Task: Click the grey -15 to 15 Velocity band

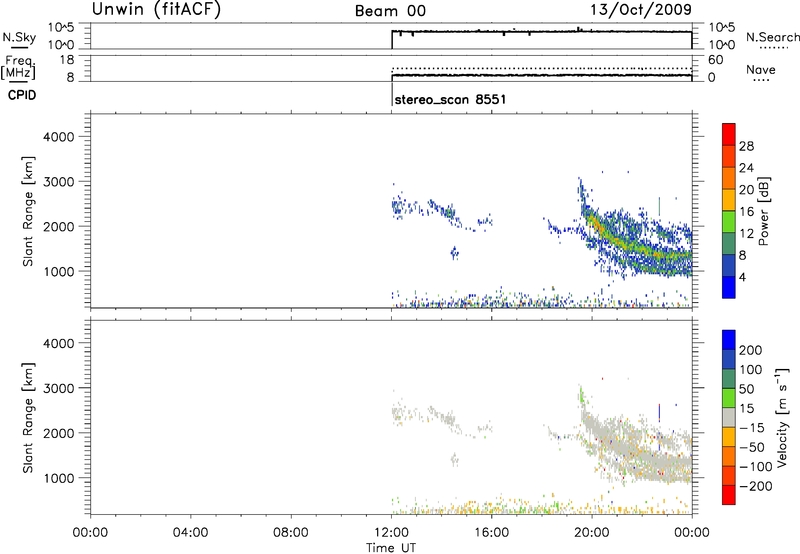Action: 729,417
